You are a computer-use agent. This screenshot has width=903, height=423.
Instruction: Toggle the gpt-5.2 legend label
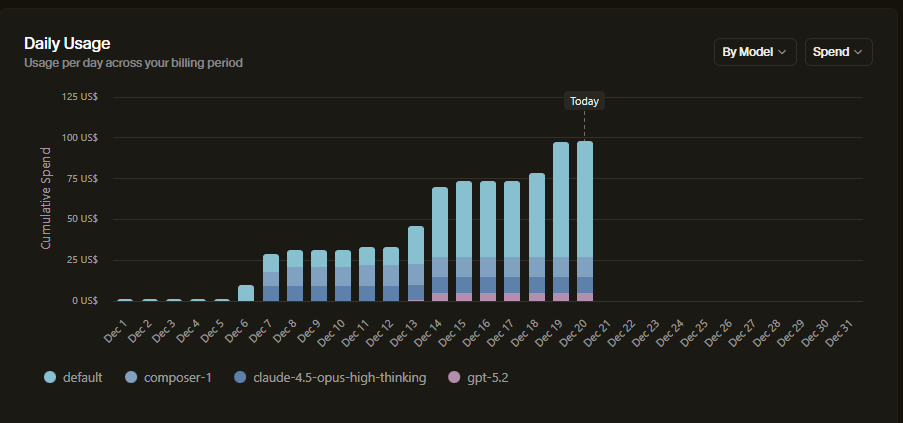(489, 377)
